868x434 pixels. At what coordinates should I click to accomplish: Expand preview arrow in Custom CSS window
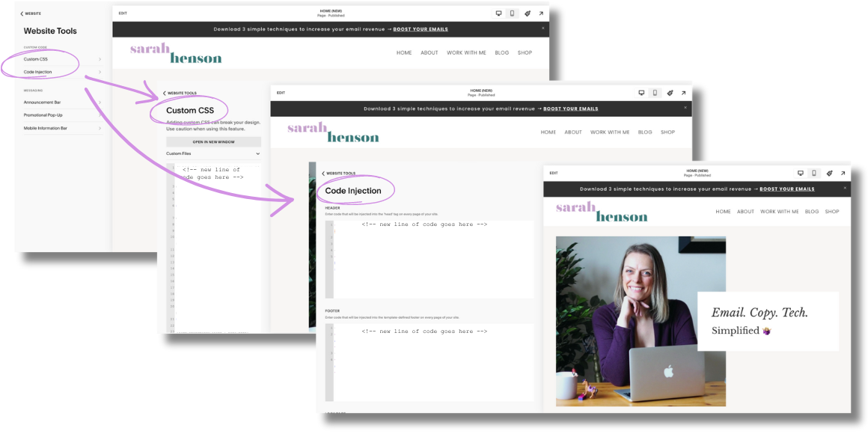(684, 93)
